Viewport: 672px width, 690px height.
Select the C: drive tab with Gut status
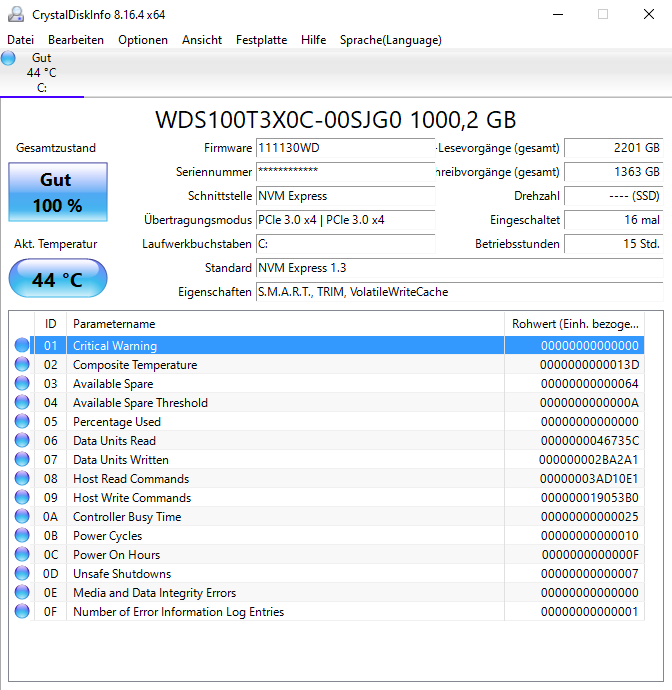[42, 73]
